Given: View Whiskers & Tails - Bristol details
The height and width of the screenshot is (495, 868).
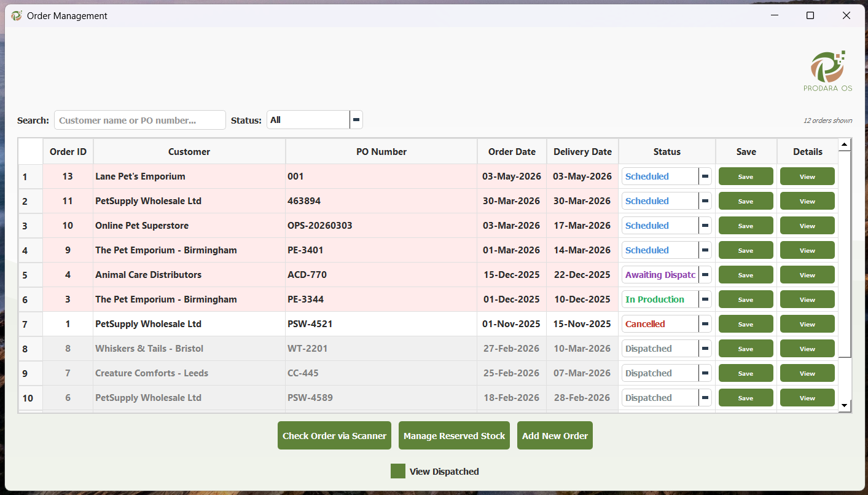Looking at the screenshot, I should pyautogui.click(x=807, y=349).
